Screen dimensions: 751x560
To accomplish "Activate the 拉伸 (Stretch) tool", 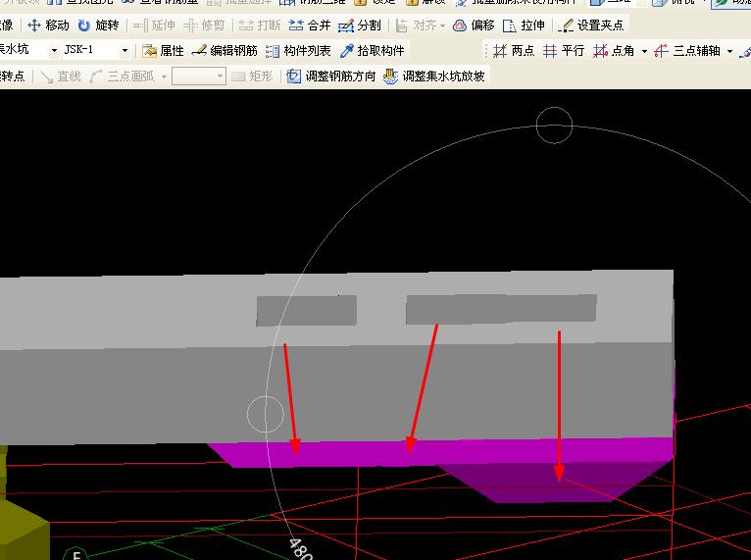I will (524, 25).
